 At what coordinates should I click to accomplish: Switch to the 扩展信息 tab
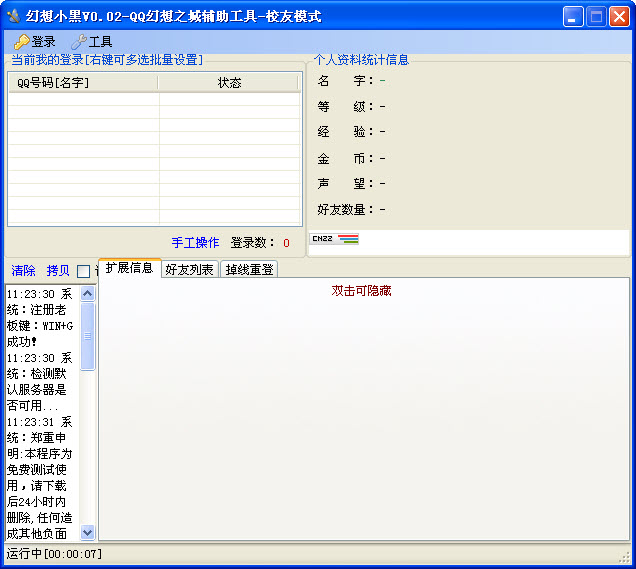coord(129,268)
